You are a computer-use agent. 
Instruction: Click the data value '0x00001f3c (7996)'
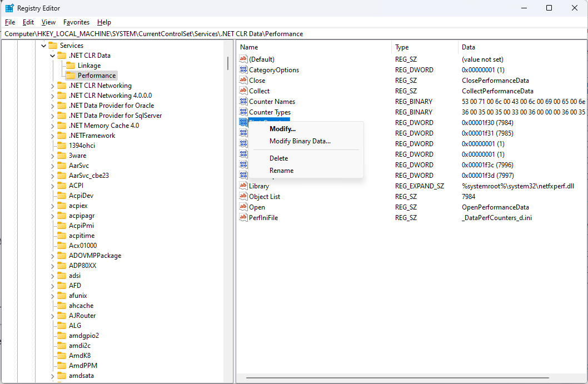[487, 164]
